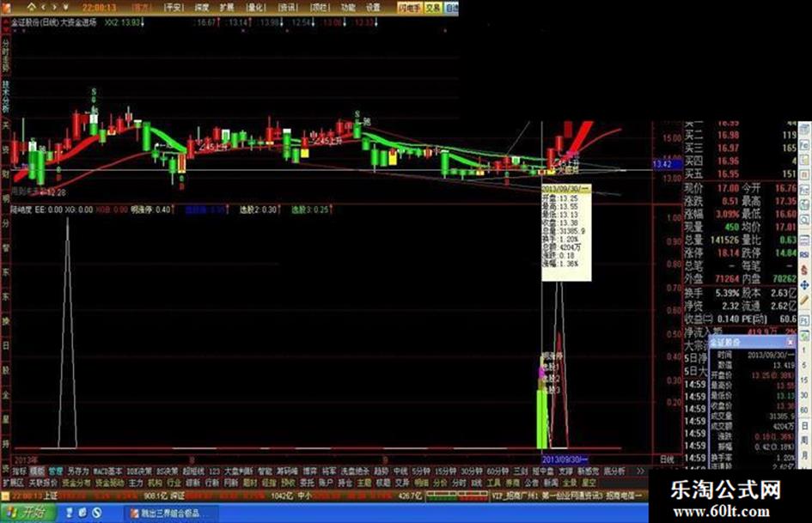This screenshot has width=812, height=523.
Task: Select the 超短线 indicator tab
Action: (194, 471)
